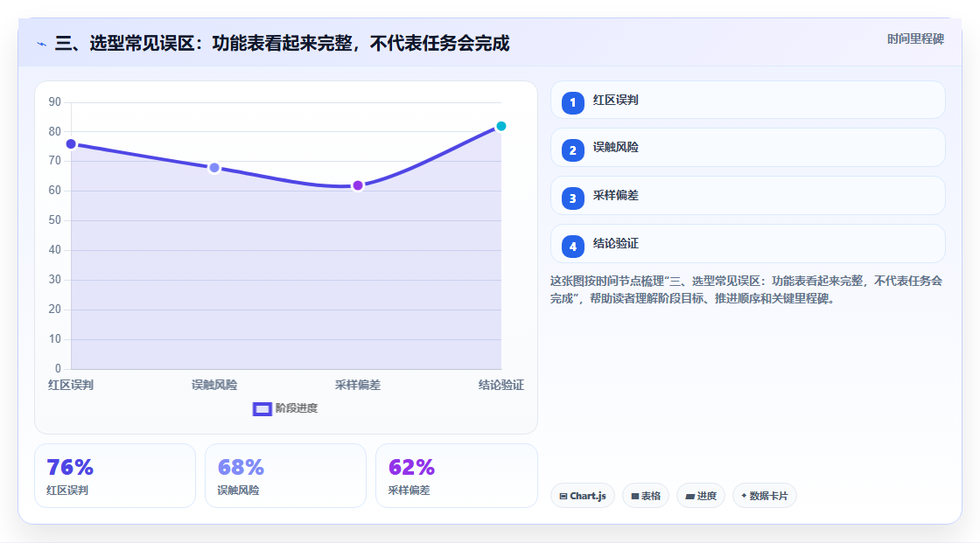Open the 结论验证 timeline step
This screenshot has width=980, height=543.
tap(747, 244)
